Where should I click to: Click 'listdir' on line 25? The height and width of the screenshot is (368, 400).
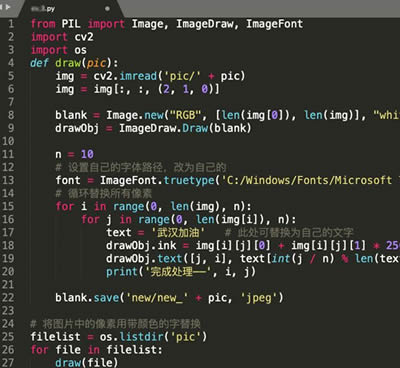(141, 337)
